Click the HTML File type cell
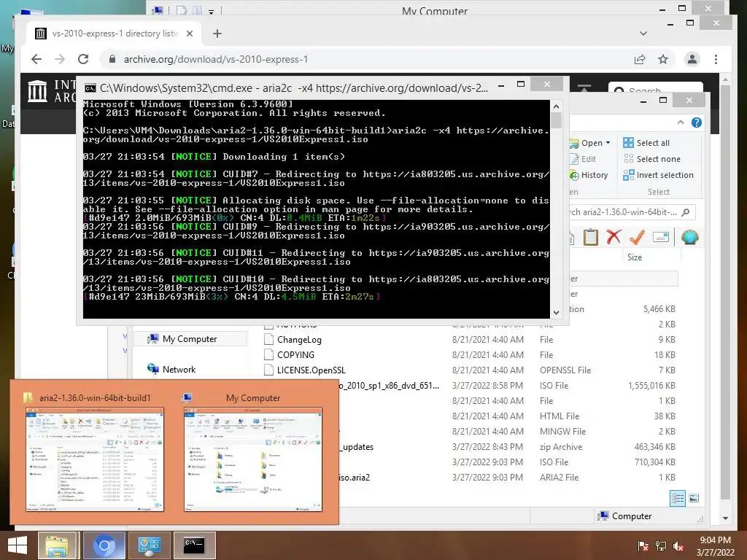747x560 pixels. [560, 416]
